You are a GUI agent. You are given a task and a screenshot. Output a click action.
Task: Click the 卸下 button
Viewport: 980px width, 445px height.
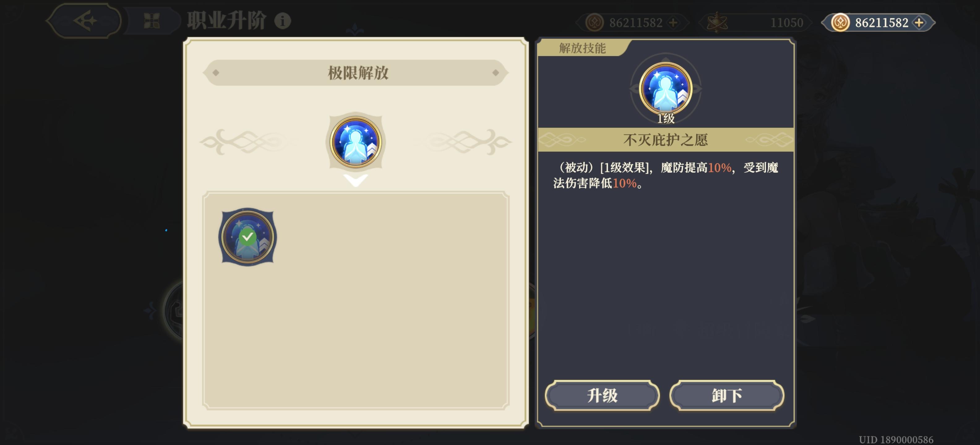tap(727, 395)
